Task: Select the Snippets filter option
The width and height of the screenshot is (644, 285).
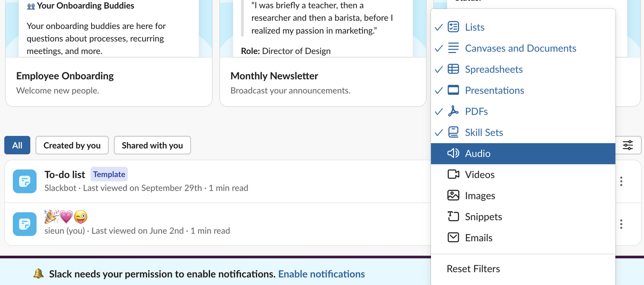Action: coord(523,216)
